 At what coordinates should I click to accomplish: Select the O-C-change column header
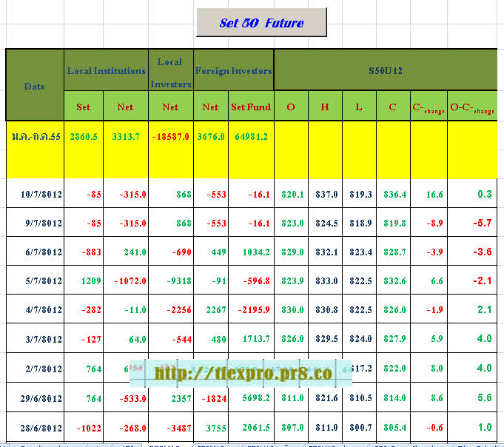pos(472,107)
